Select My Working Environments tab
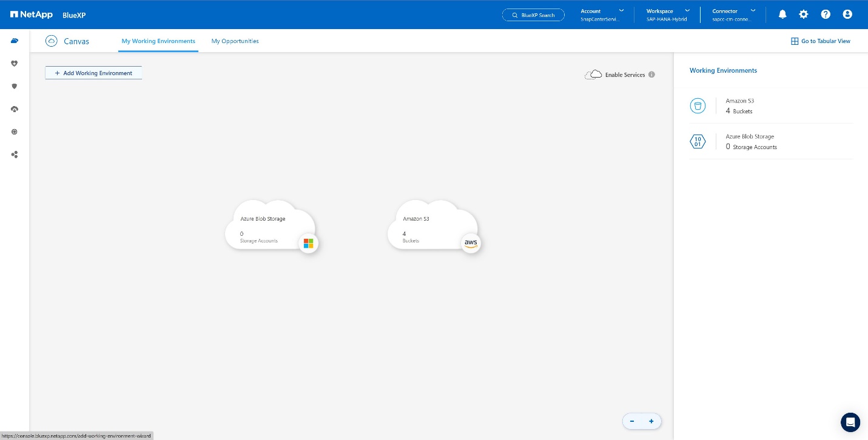 [158, 41]
